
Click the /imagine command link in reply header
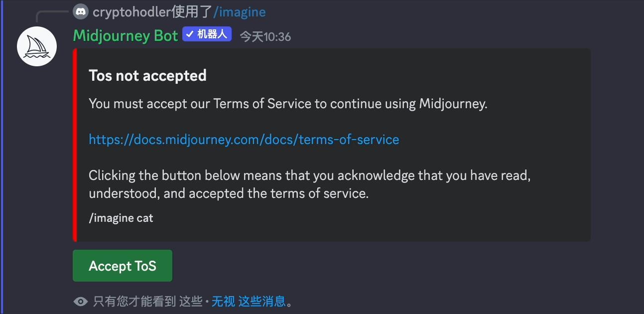(240, 11)
